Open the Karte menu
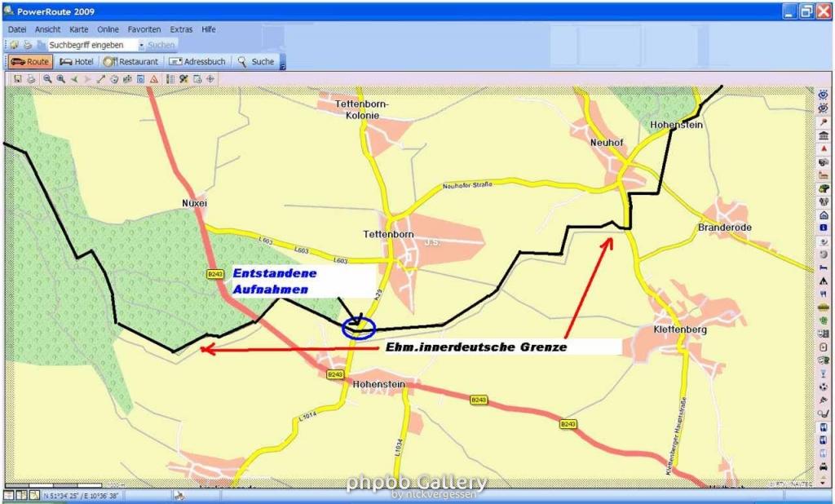This screenshot has width=835, height=504. 78,29
